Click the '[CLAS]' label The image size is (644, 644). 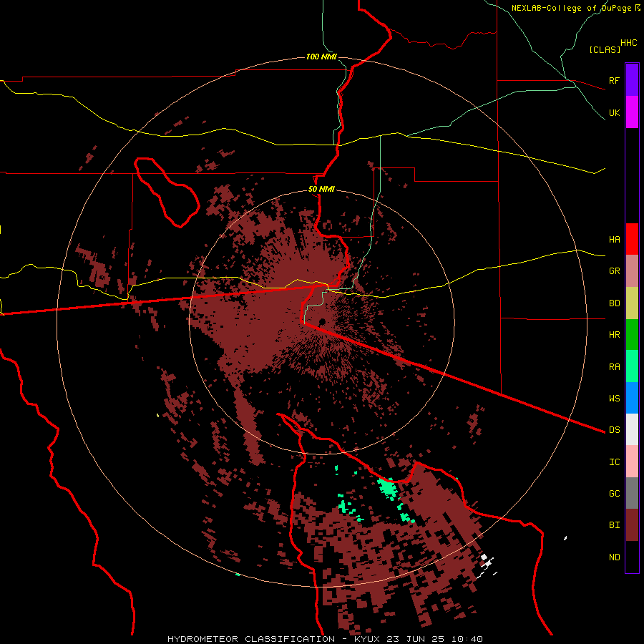pyautogui.click(x=605, y=49)
